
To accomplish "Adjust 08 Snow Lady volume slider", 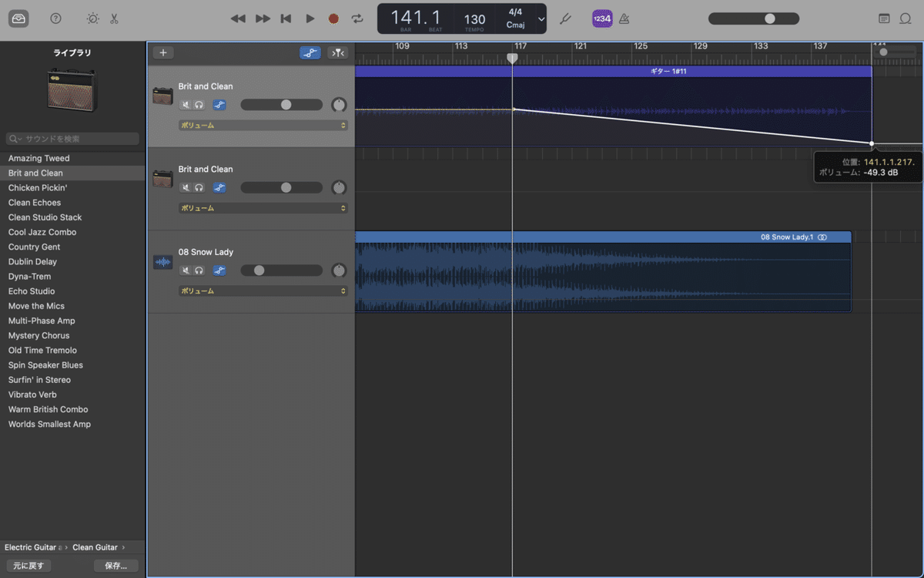I will tap(282, 271).
